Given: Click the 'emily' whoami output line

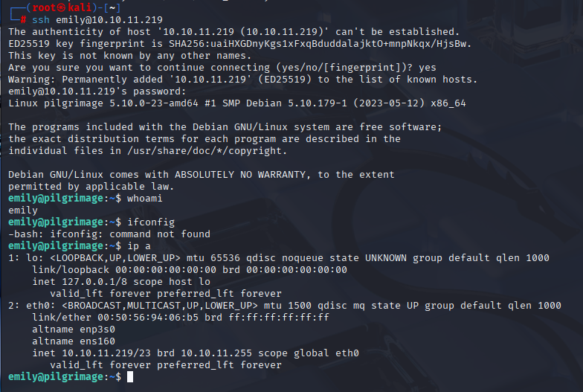Looking at the screenshot, I should (23, 211).
